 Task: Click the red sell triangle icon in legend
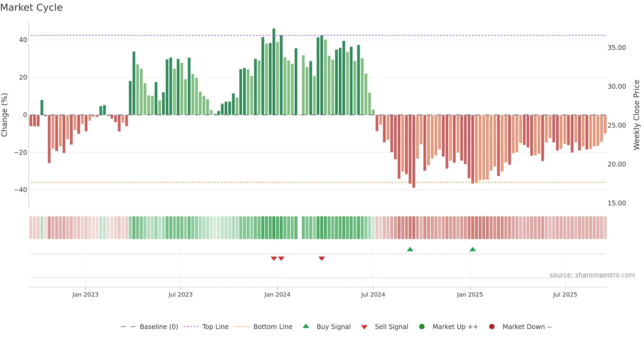364,327
